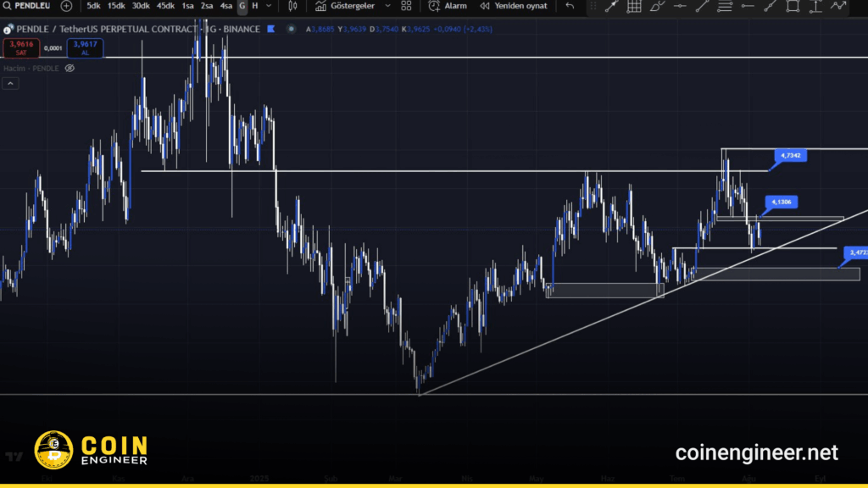The image size is (868, 488).
Task: Click the undo arrow icon
Action: pyautogui.click(x=570, y=6)
